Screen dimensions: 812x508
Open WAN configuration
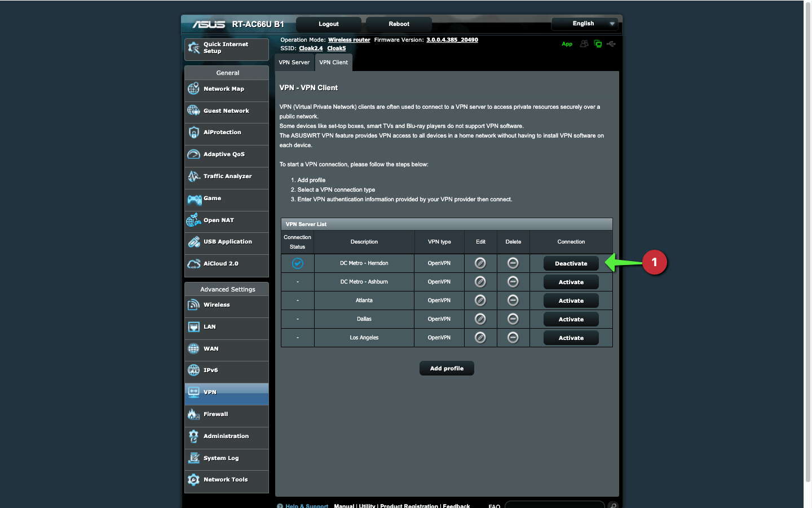tap(226, 349)
